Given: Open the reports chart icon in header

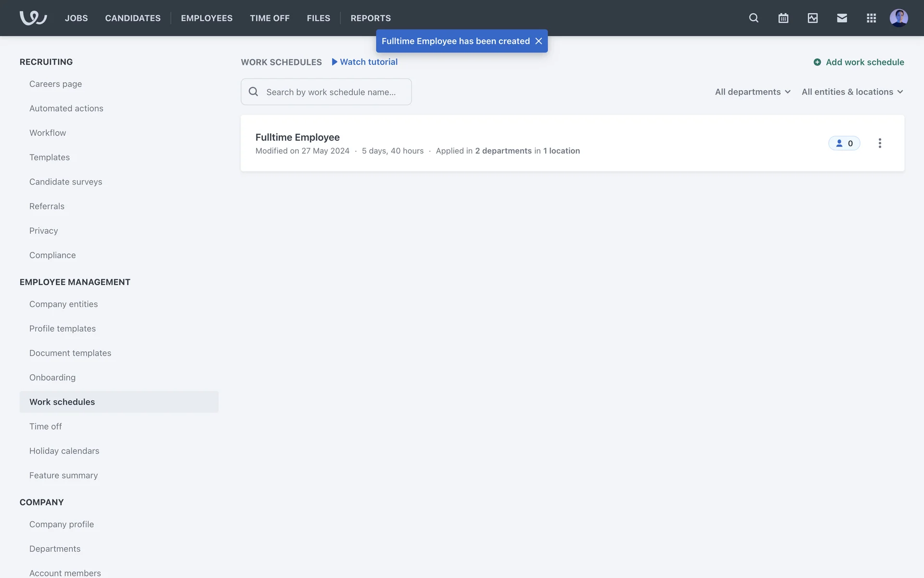Looking at the screenshot, I should [812, 18].
